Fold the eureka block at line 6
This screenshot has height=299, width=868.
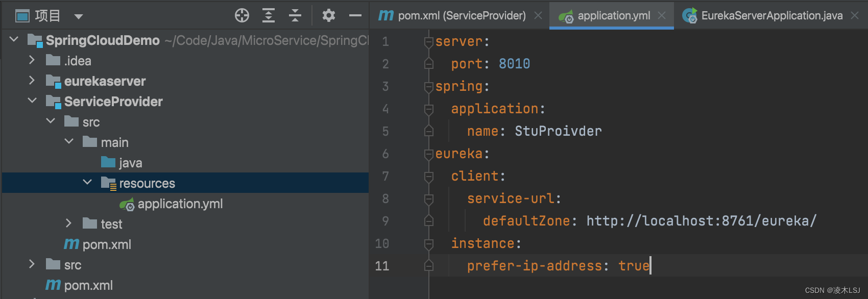pyautogui.click(x=429, y=154)
